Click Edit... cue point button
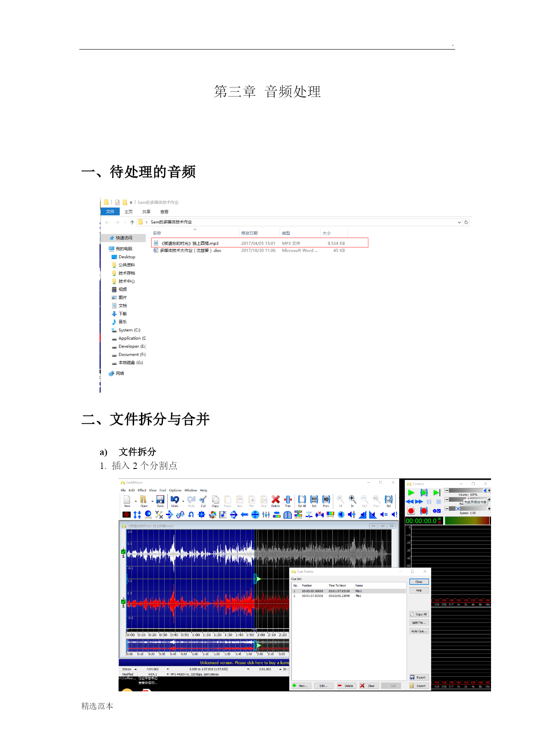 [323, 686]
